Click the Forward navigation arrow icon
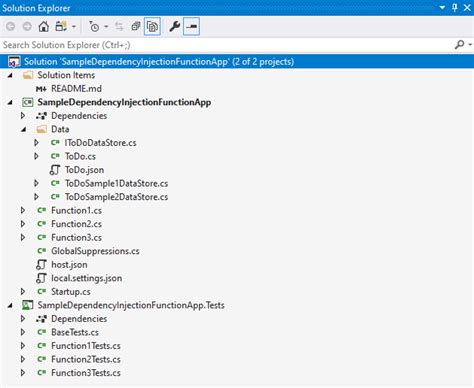The height and width of the screenshot is (388, 474). click(27, 26)
